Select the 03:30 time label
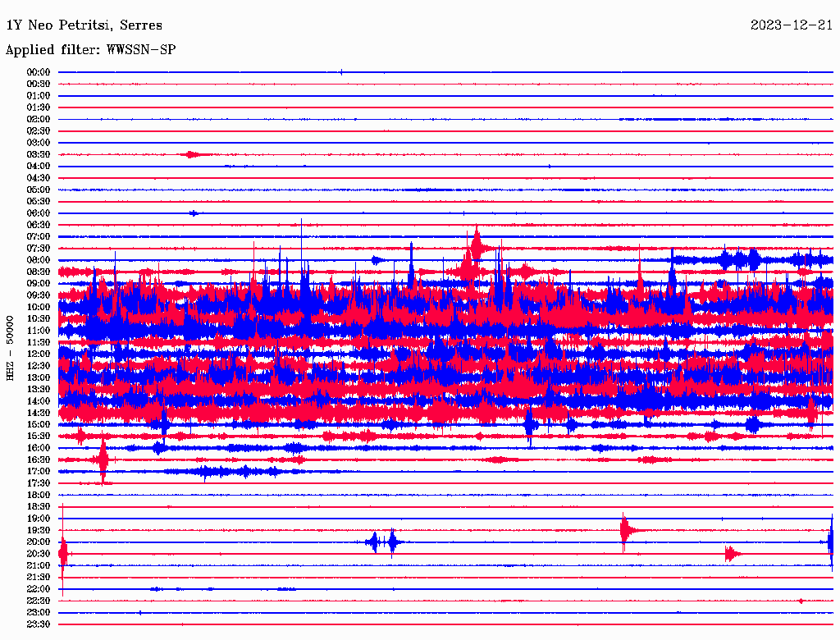The height and width of the screenshot is (640, 840). tap(39, 154)
